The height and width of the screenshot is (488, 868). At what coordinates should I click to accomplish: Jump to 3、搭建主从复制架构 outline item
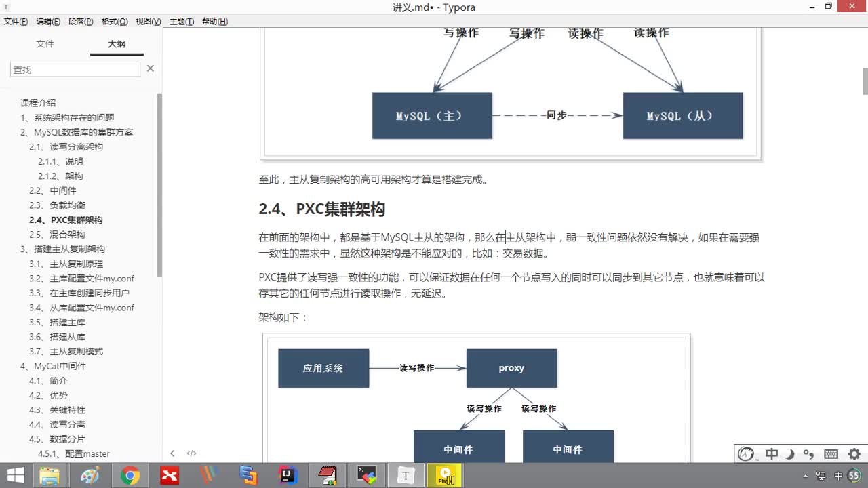62,249
